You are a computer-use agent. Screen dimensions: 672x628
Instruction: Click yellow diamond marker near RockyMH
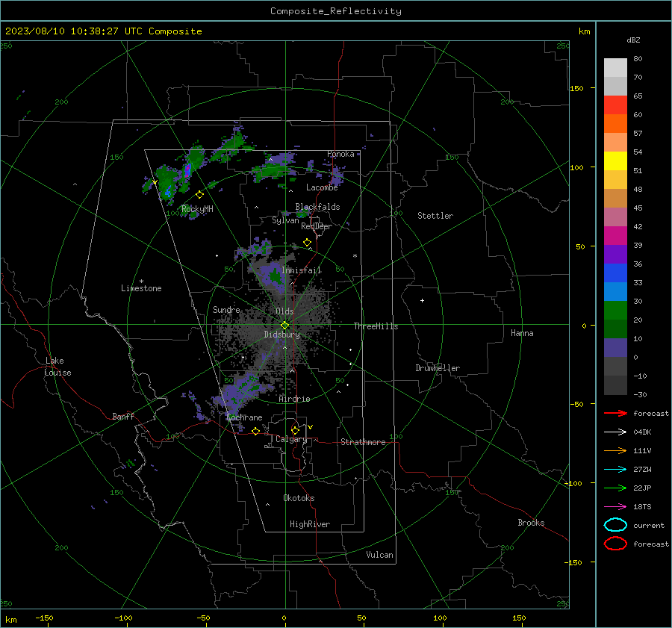(199, 195)
